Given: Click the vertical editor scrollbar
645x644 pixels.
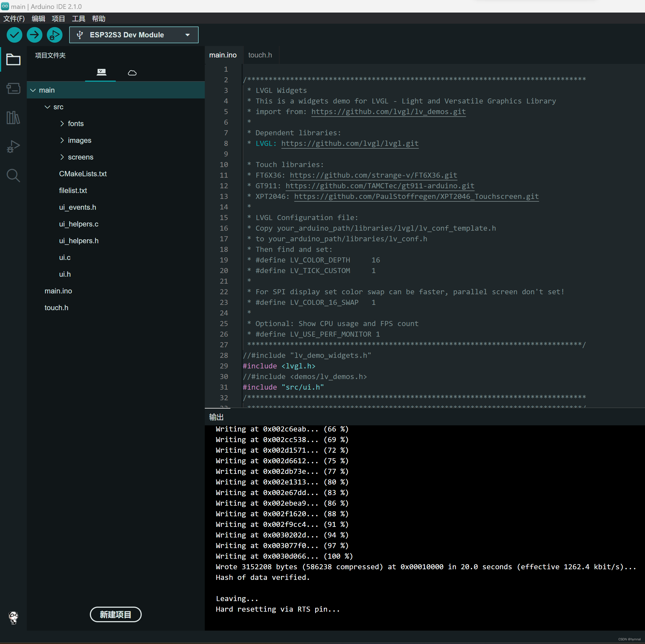Looking at the screenshot, I should point(641,134).
